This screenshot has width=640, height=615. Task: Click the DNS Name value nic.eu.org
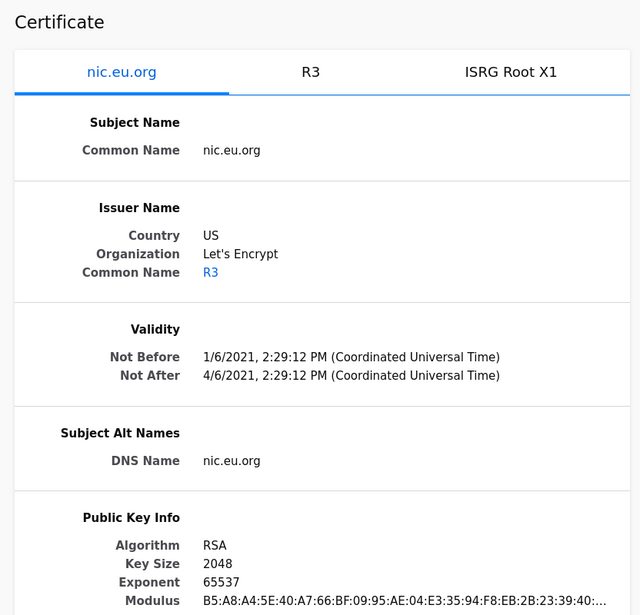[231, 461]
